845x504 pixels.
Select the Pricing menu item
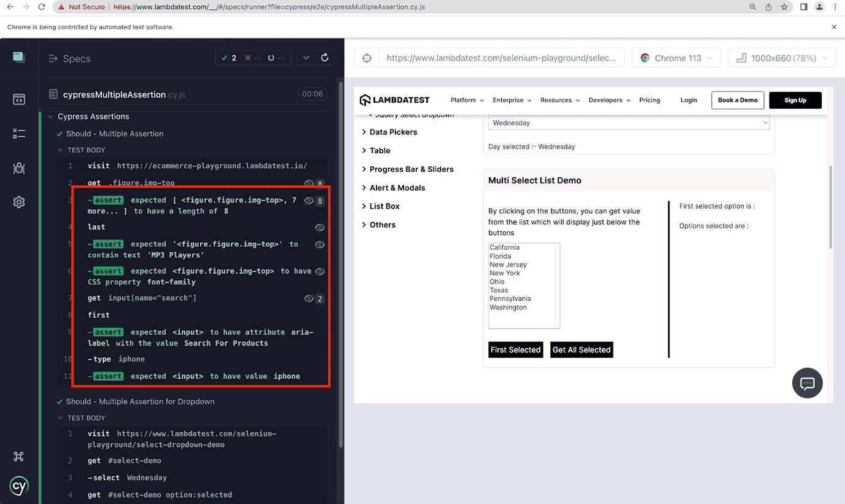click(649, 99)
